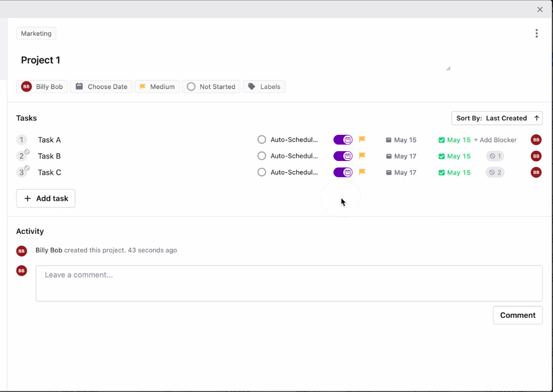Open Task C blocker count badge
The image size is (553, 392).
click(x=495, y=172)
